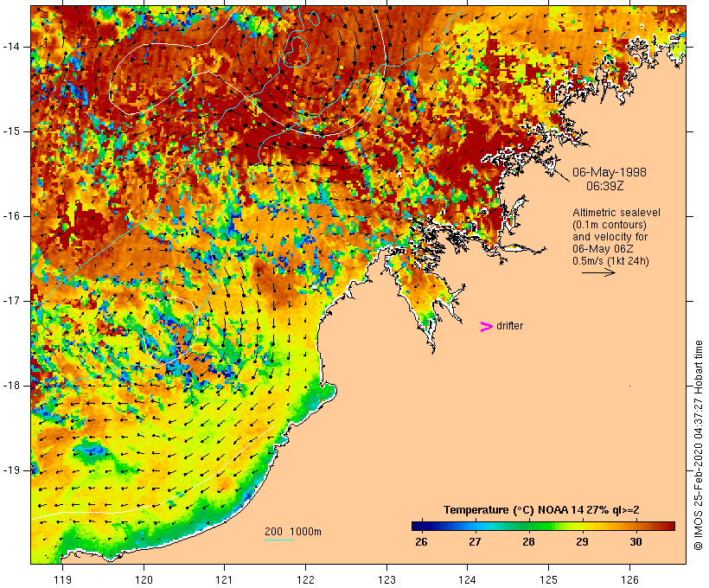The width and height of the screenshot is (709, 588).
Task: Click the colorbar tick label 29
Action: coord(582,542)
